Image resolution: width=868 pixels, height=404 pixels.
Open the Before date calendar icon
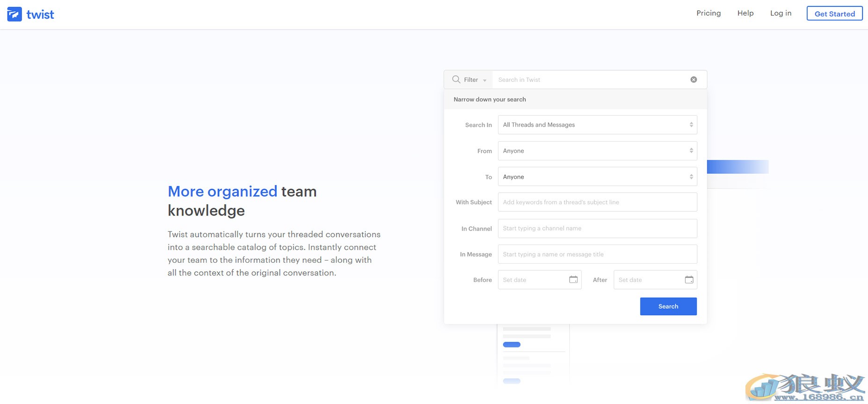point(573,280)
